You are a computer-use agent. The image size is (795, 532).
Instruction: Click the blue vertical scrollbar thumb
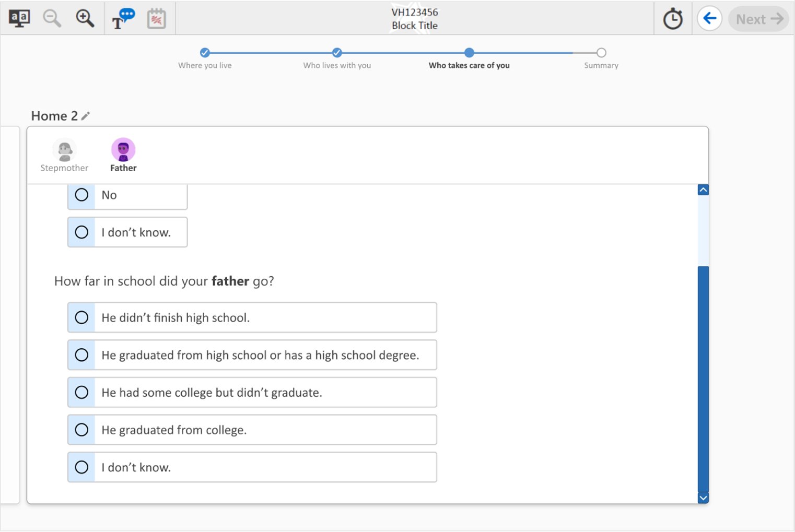point(703,379)
